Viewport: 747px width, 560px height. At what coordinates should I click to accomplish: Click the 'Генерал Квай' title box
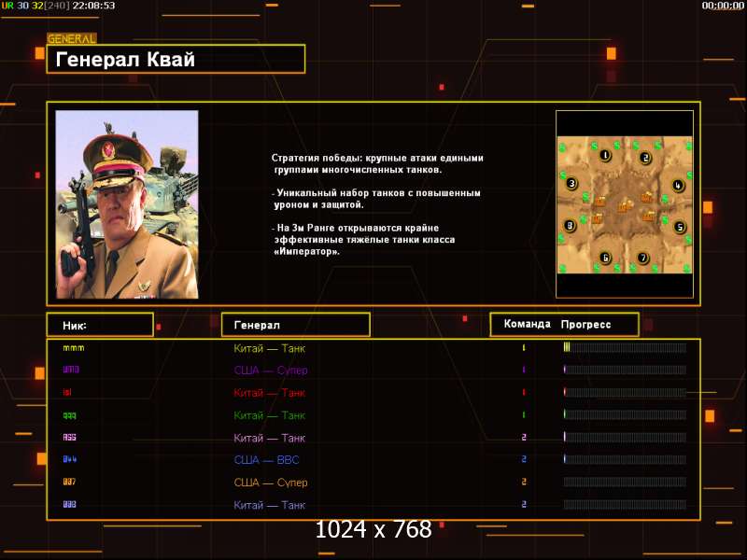point(176,59)
